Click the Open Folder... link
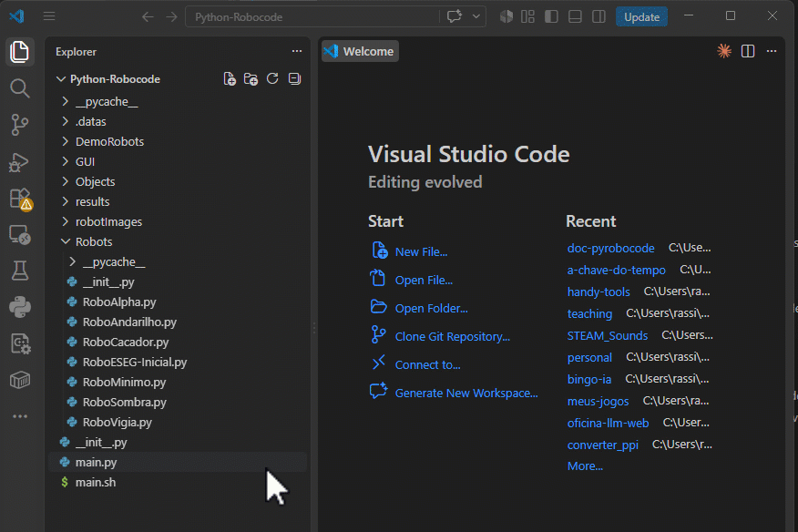 [x=431, y=309]
